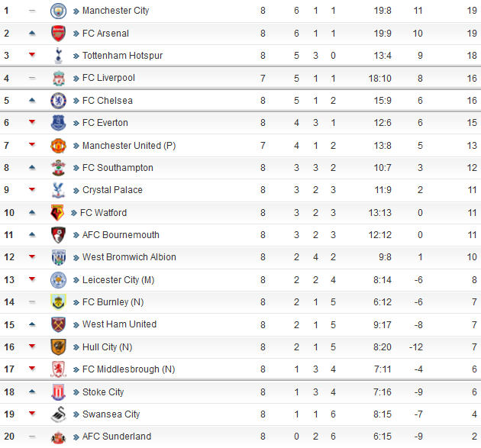Open the AFC Sunderland team link
This screenshot has width=481, height=448.
(x=117, y=437)
